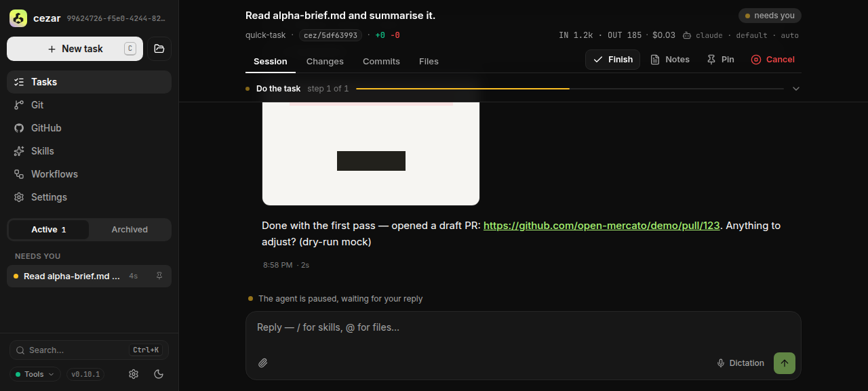Screen dimensions: 868x391
Task: Click the paperclip attach file icon
Action: click(x=263, y=363)
